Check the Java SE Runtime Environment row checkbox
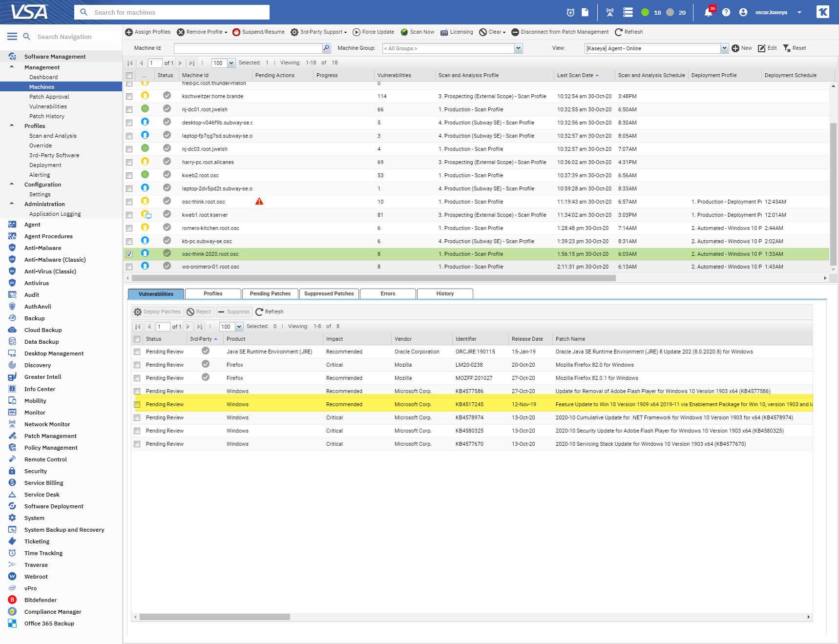Viewport: 839px width, 644px height. [x=137, y=352]
